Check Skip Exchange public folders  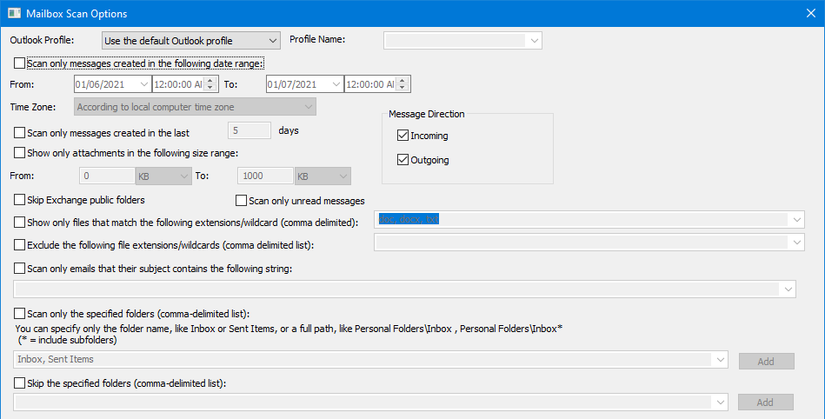tap(19, 199)
